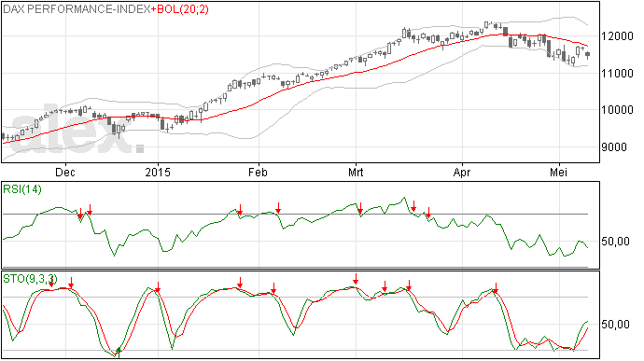This screenshot has height=361, width=644.
Task: Click the 2015 date axis label
Action: (158, 172)
